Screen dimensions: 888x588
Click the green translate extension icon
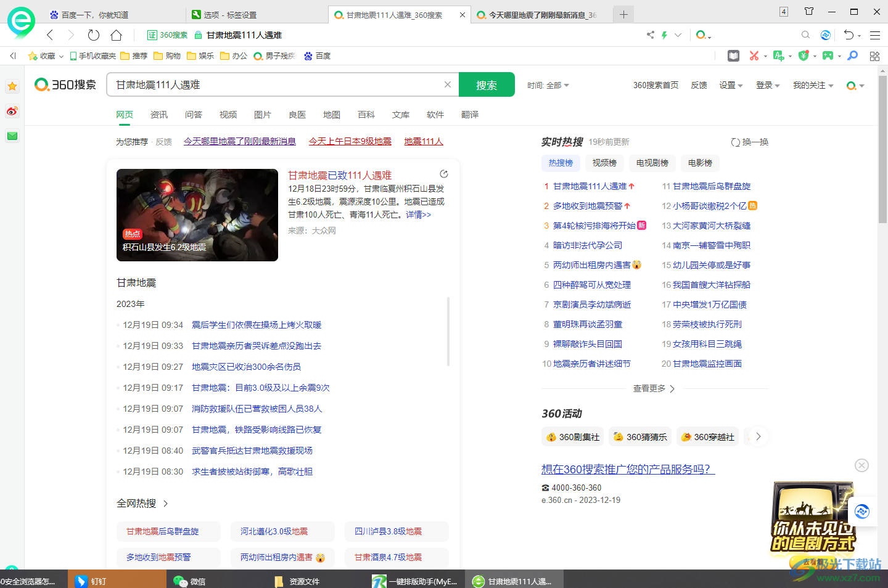click(x=778, y=55)
